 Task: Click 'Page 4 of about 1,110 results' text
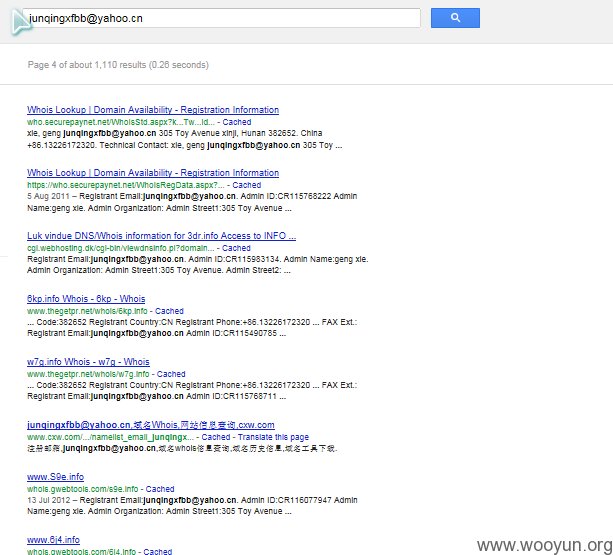(x=118, y=65)
